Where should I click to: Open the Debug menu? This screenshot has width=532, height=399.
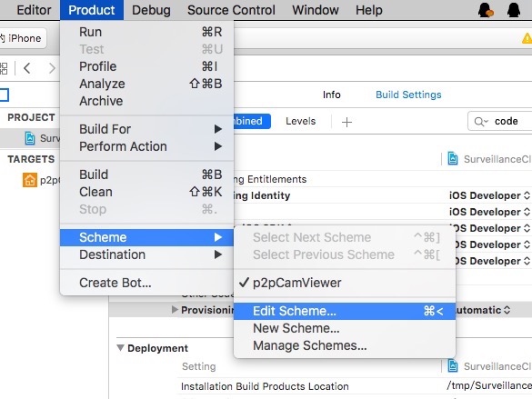click(x=151, y=10)
